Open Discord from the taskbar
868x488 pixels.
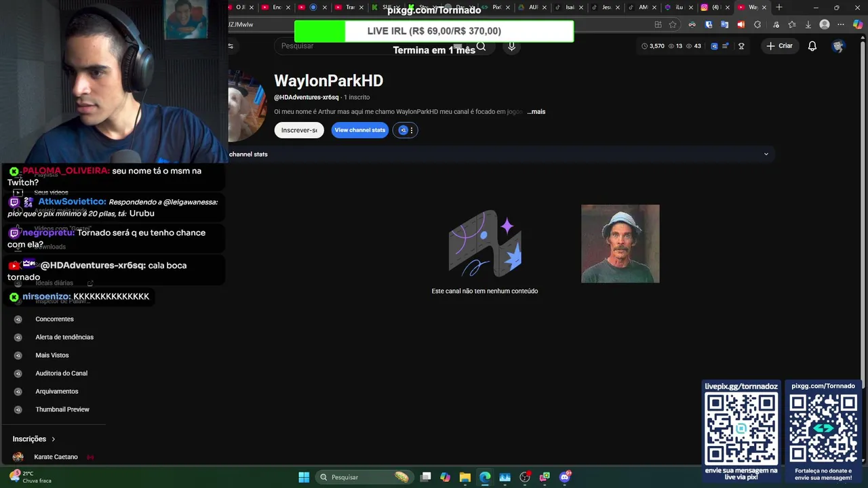(x=565, y=477)
